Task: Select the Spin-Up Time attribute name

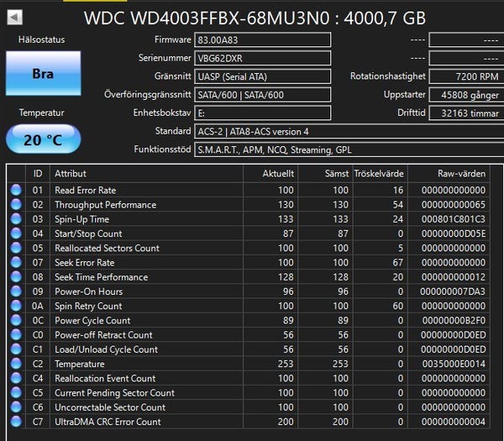Action: click(x=82, y=219)
